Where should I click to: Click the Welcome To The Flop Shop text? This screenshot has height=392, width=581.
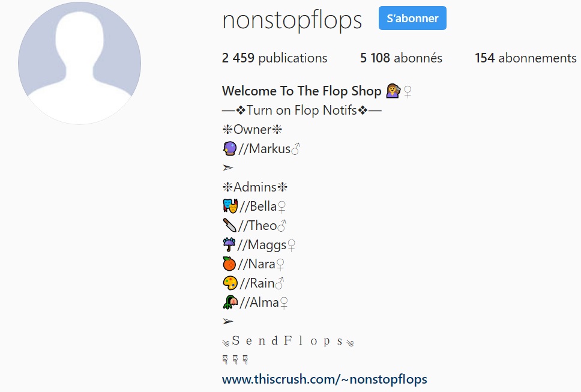pos(302,91)
